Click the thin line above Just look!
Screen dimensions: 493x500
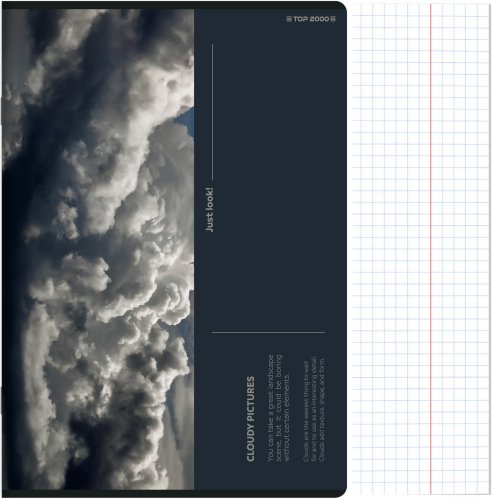[212, 113]
